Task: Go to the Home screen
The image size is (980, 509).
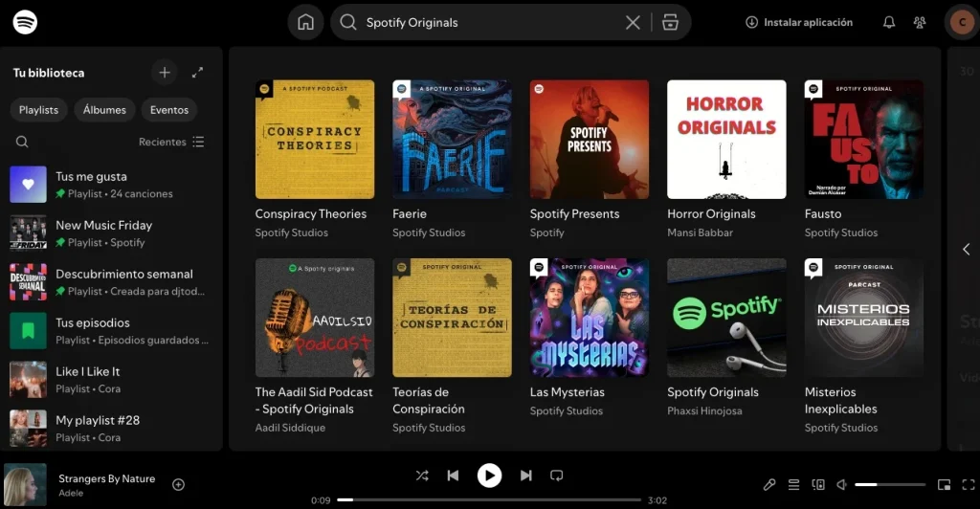Action: pos(305,22)
